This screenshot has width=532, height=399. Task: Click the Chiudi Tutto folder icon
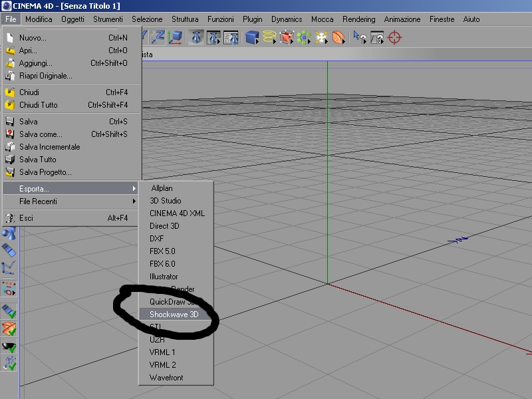[x=10, y=105]
